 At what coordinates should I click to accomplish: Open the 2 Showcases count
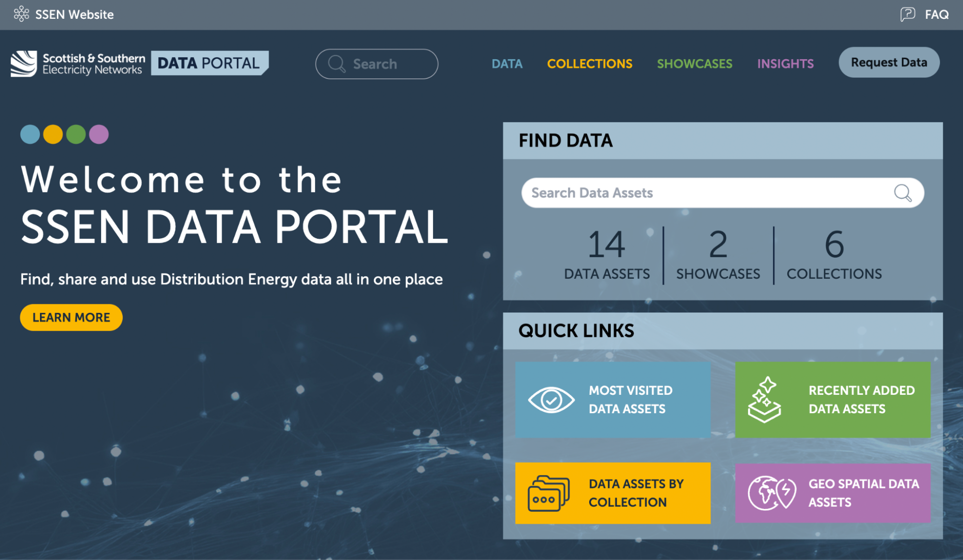[x=718, y=255]
